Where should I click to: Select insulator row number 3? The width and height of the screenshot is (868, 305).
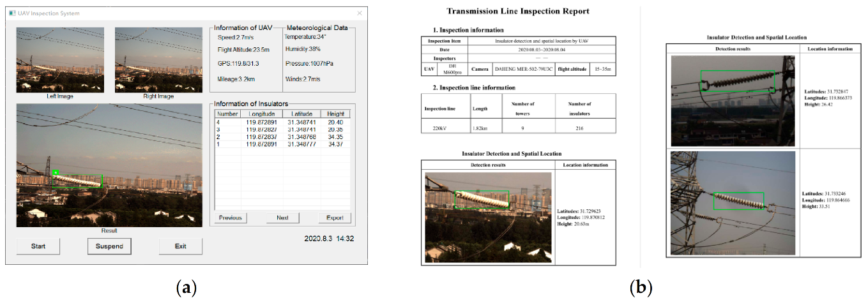click(282, 129)
